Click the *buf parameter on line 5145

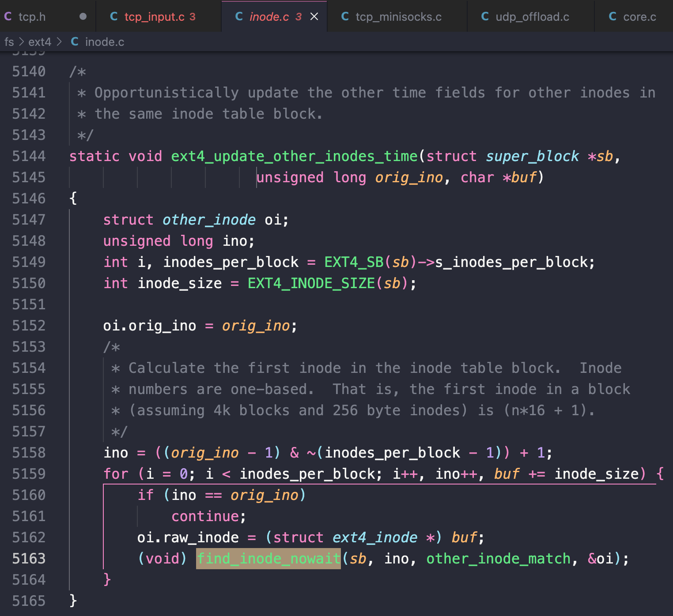pyautogui.click(x=519, y=177)
